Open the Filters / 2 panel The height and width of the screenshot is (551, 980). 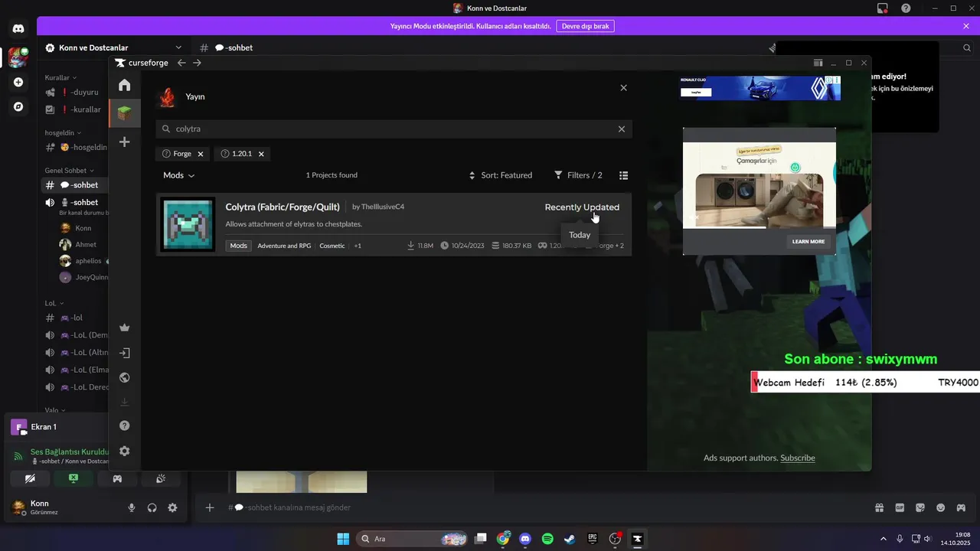pyautogui.click(x=578, y=175)
